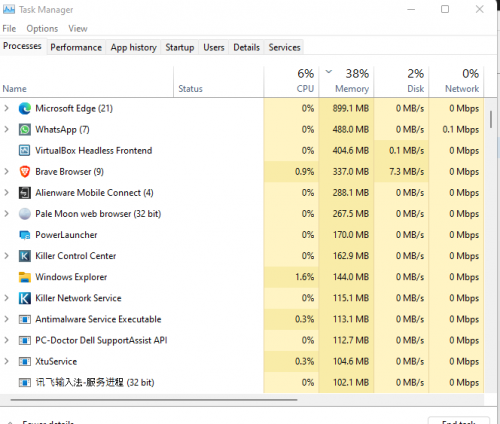The image size is (500, 424).
Task: Select the Windows Explorer process row
Action: click(242, 277)
